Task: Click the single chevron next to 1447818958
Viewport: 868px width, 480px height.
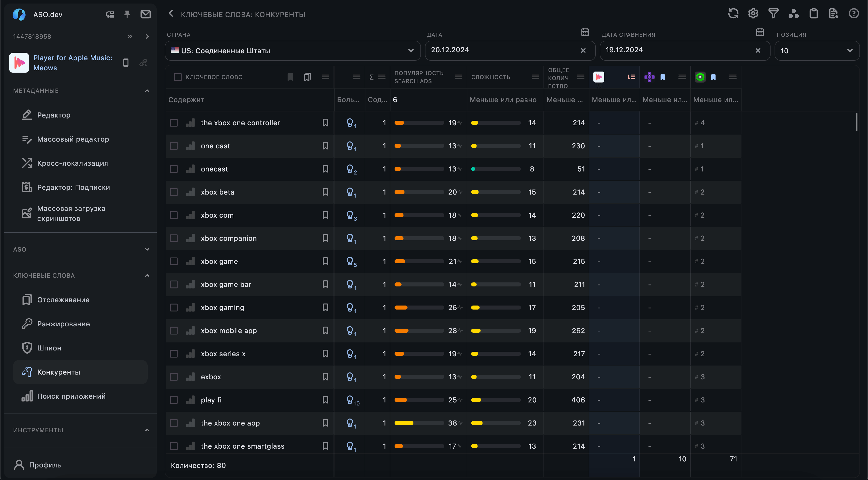Action: pyautogui.click(x=147, y=36)
